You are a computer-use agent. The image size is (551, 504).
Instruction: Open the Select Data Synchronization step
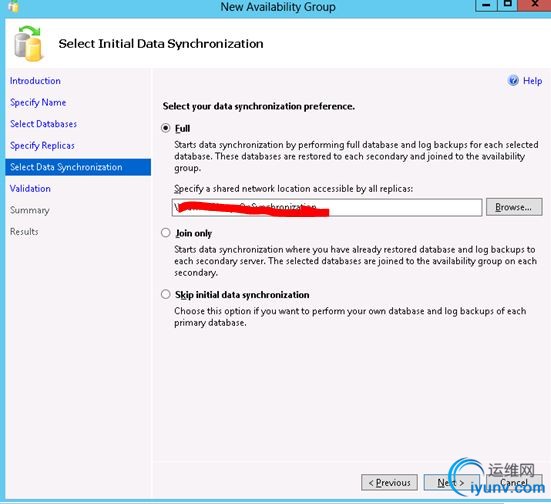coord(78,167)
